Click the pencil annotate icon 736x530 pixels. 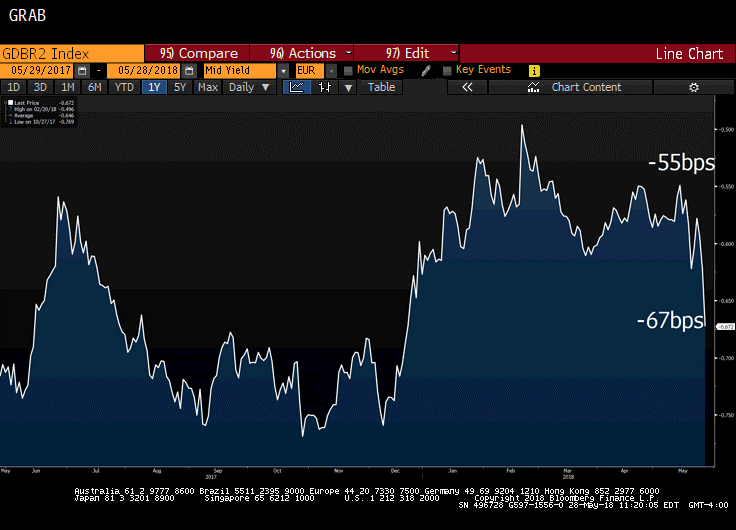coord(426,71)
